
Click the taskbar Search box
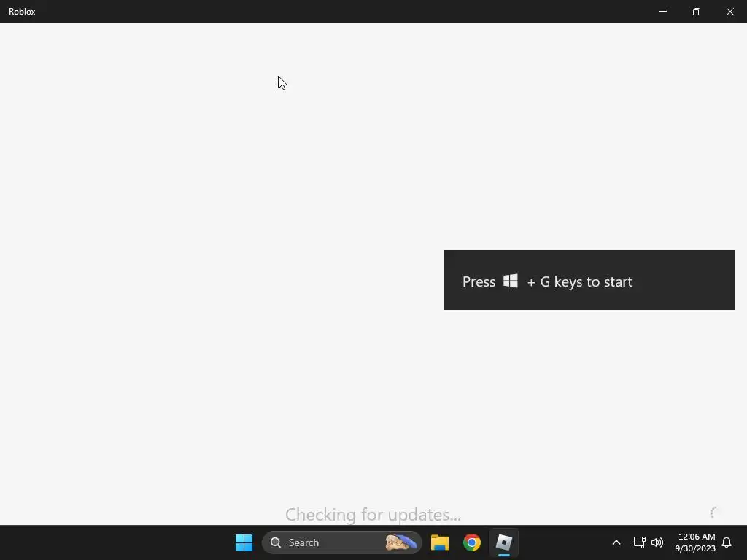pos(341,542)
